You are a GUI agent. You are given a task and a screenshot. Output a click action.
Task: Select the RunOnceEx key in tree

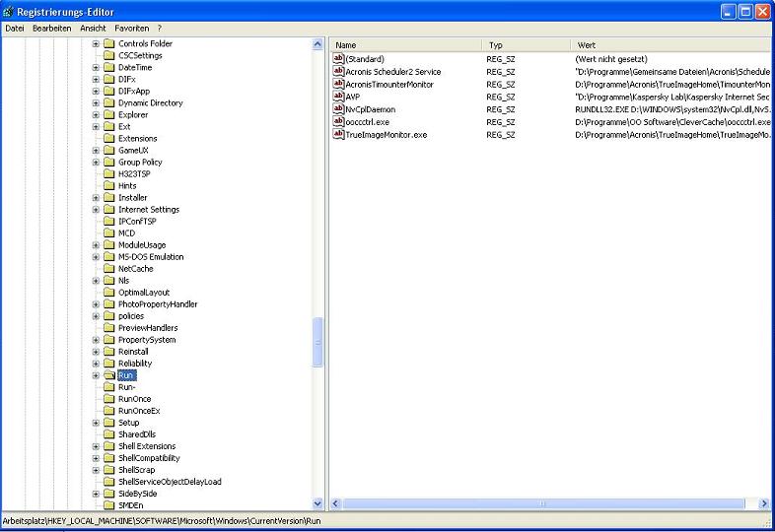[x=138, y=411]
